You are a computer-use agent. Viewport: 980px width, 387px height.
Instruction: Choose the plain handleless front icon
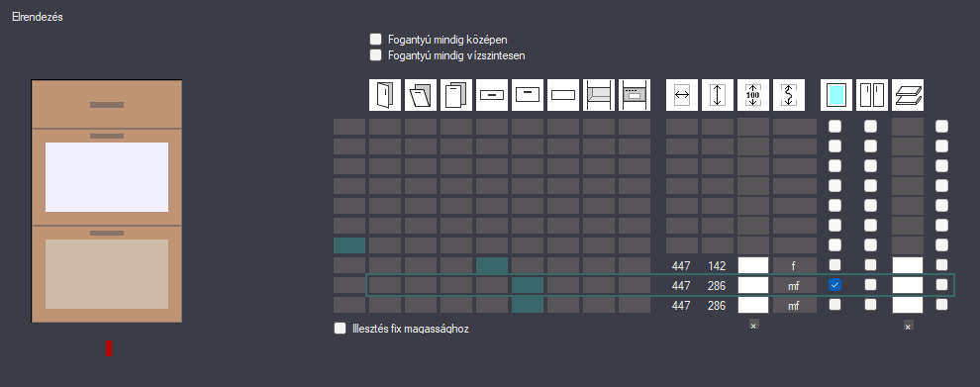[x=563, y=95]
